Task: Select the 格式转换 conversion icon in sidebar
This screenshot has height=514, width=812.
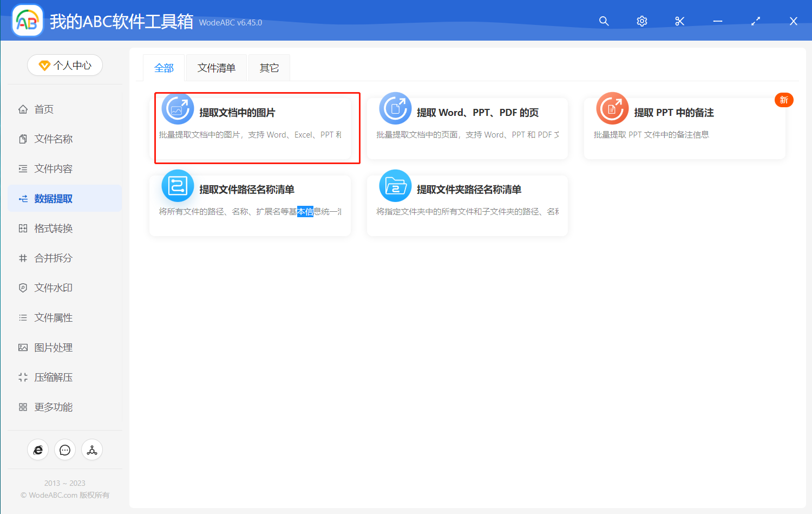Action: tap(23, 228)
